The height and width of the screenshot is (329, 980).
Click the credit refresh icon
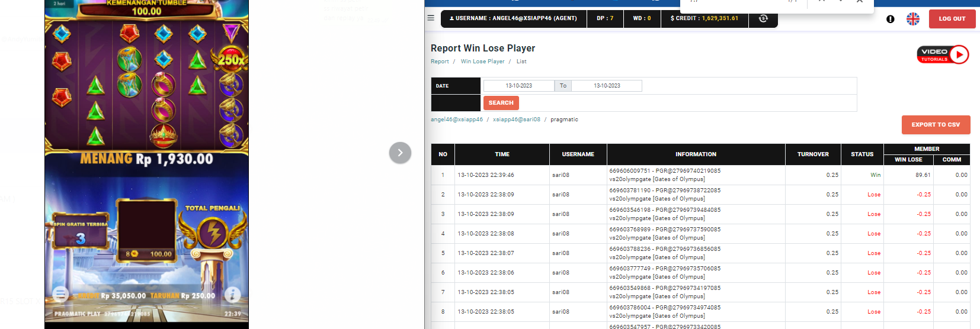coord(763,18)
